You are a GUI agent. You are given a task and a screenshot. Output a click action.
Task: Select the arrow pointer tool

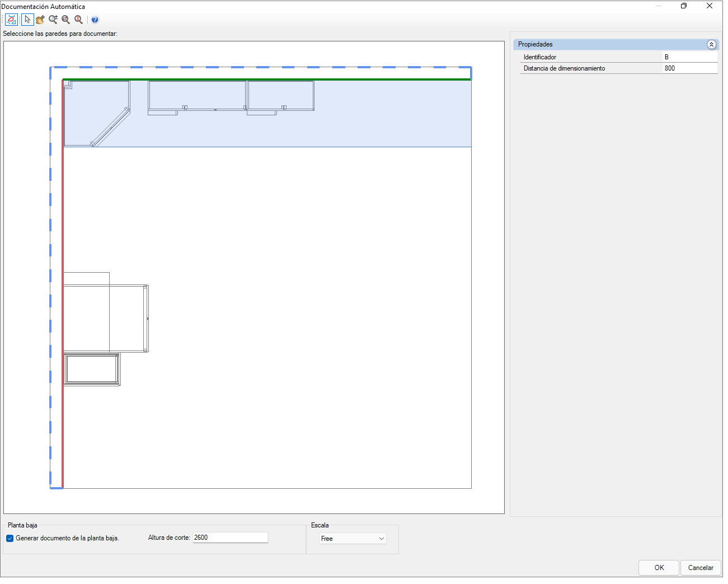(27, 20)
